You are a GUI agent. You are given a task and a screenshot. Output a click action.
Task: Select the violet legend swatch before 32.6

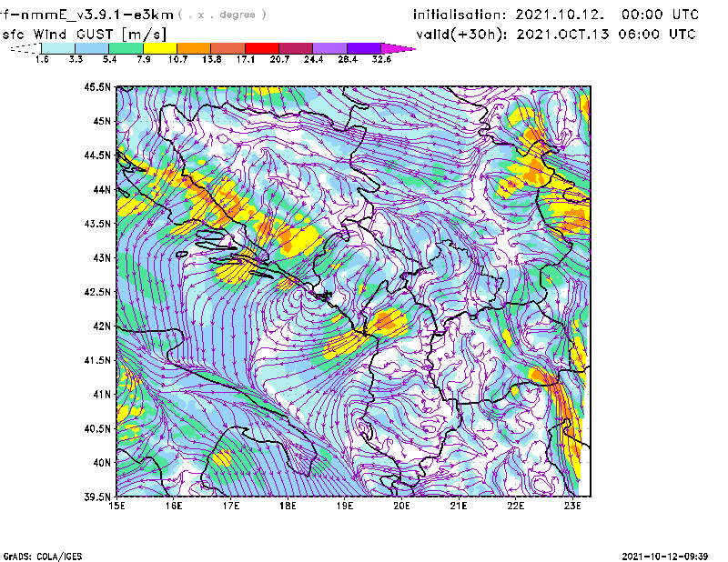pos(364,48)
